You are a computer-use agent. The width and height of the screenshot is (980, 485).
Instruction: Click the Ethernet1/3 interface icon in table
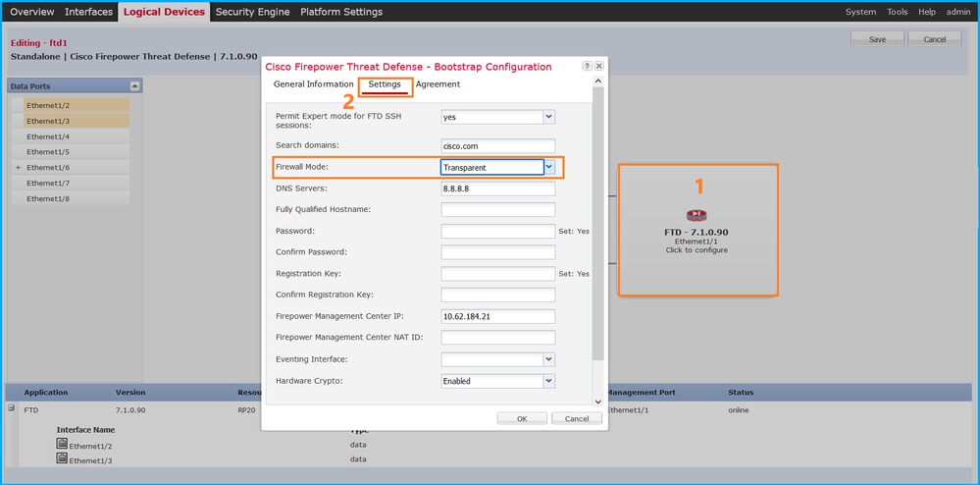62,458
